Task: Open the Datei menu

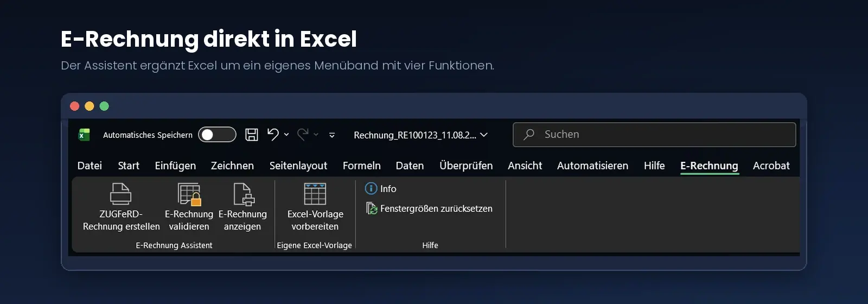Action: 90,166
